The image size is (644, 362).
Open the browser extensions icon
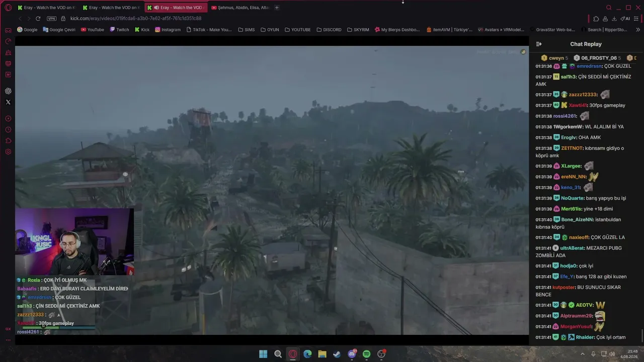(596, 19)
